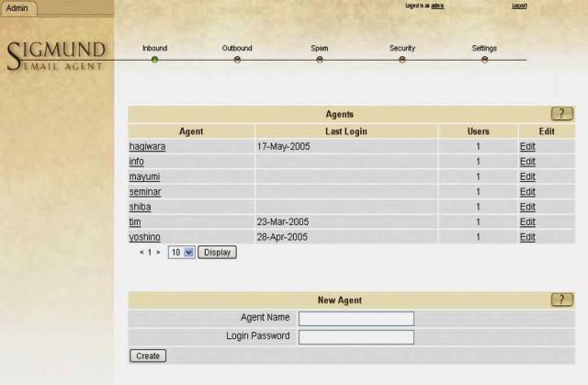Log out using the logout link

[x=519, y=6]
